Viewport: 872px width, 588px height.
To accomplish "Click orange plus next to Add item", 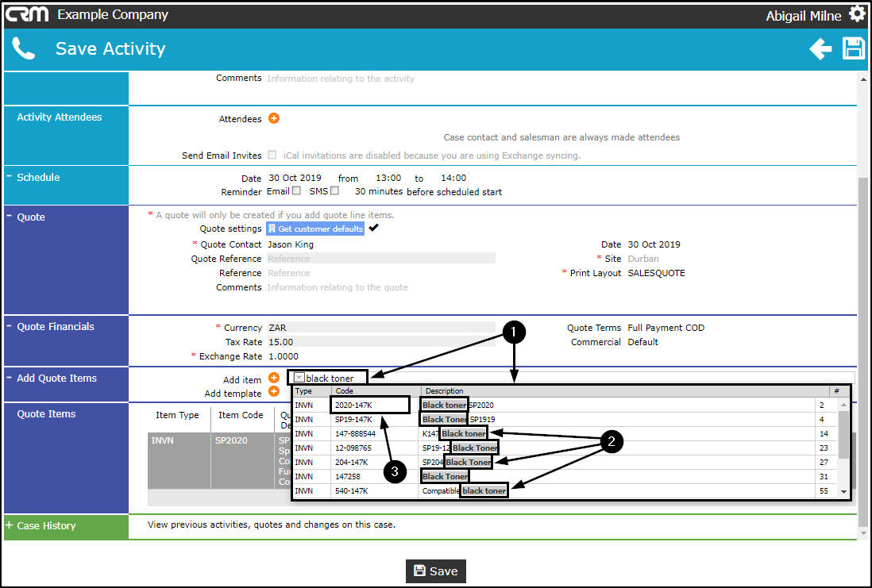I will [274, 379].
